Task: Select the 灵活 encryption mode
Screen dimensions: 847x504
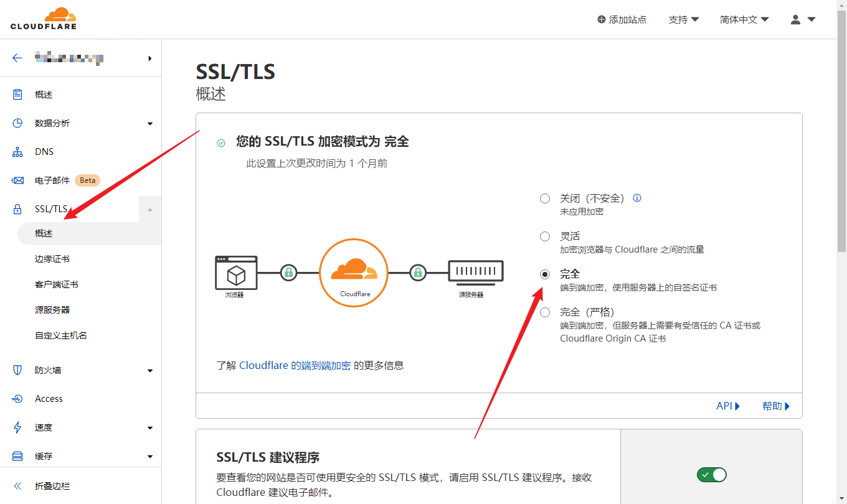Action: [x=545, y=236]
